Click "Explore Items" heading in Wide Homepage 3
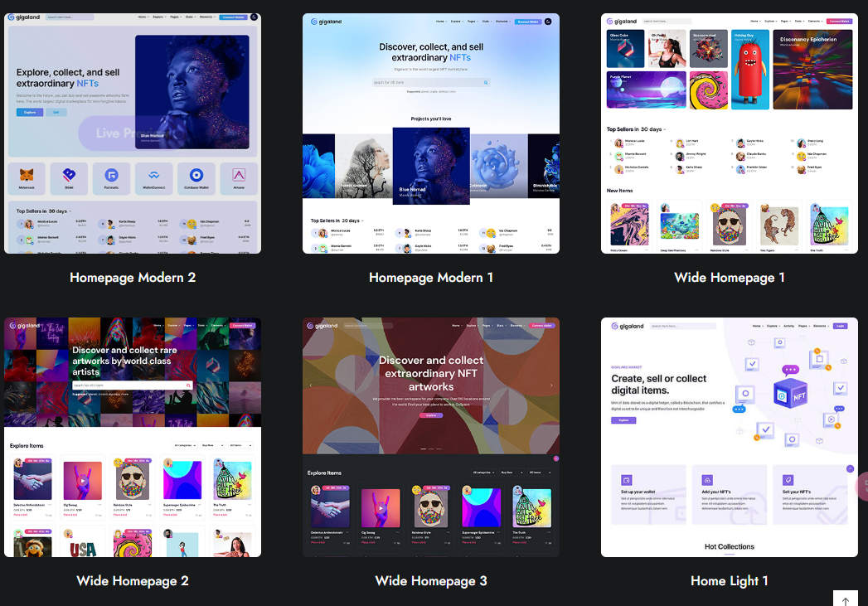The width and height of the screenshot is (868, 606). tap(324, 473)
